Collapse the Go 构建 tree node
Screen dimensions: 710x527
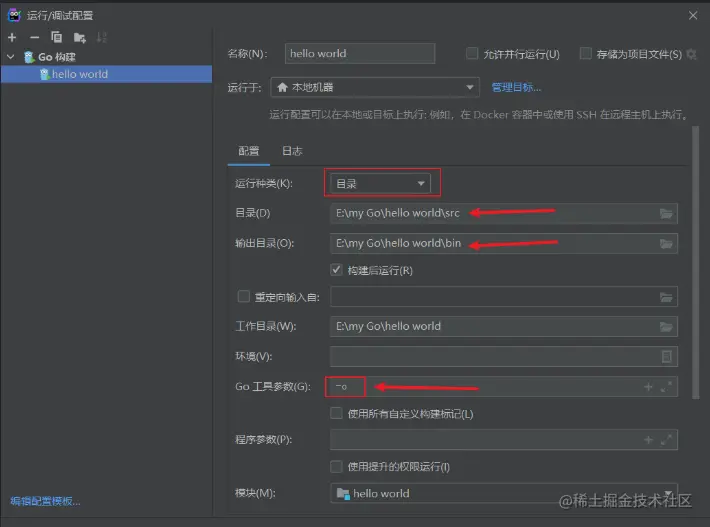coord(11,57)
